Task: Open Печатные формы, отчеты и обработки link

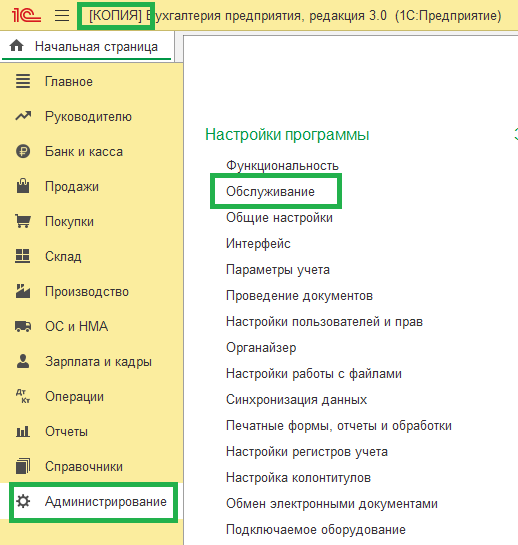Action: point(339,426)
